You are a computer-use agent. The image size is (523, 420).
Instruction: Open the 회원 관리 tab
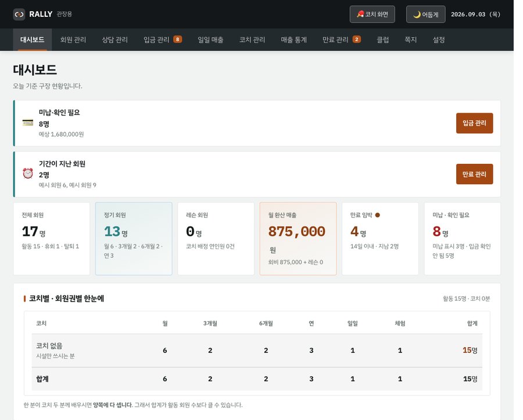(x=73, y=40)
